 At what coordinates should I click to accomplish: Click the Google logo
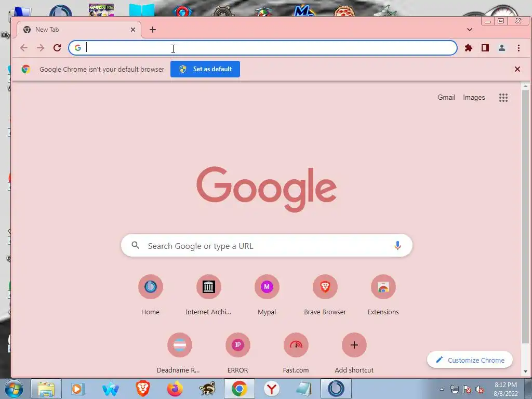point(267,189)
